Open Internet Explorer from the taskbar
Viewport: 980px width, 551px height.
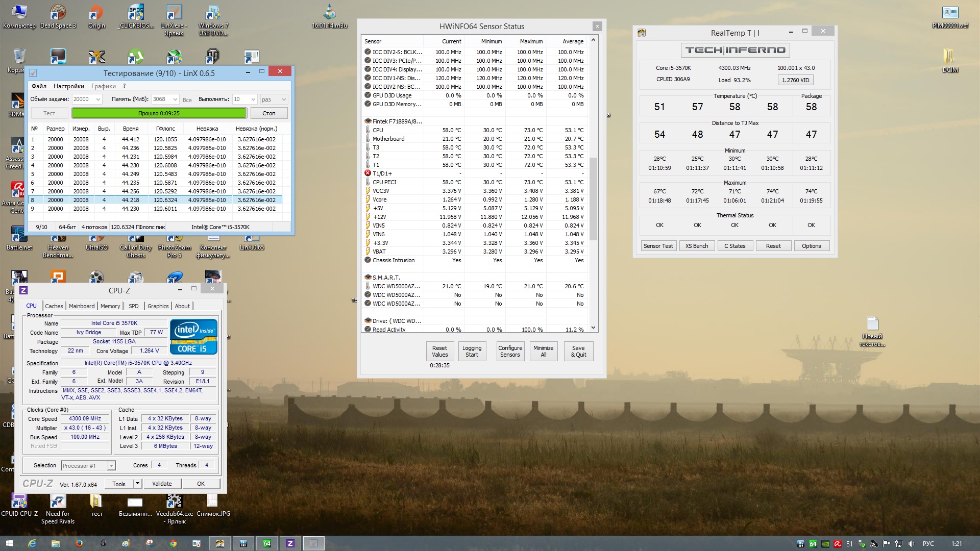point(32,543)
